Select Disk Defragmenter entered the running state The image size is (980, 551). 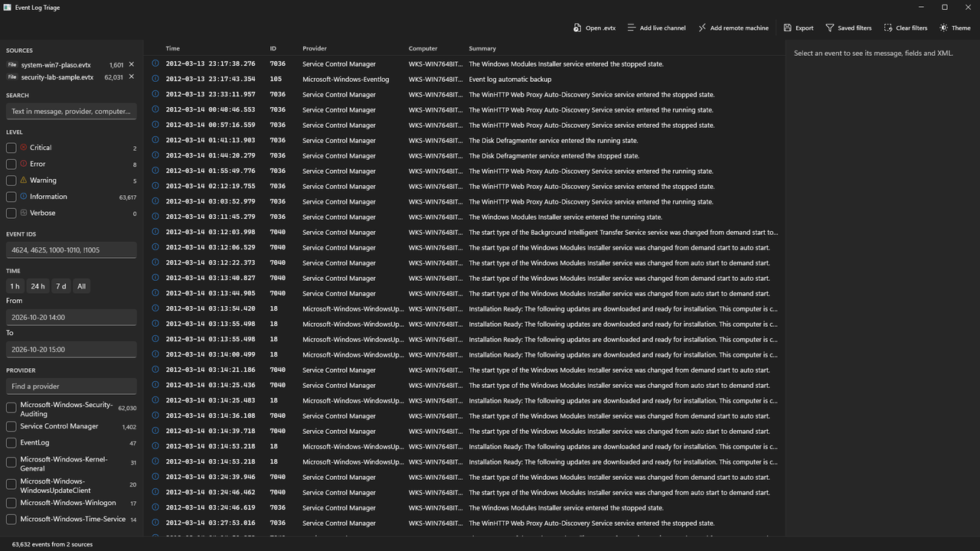tap(465, 141)
